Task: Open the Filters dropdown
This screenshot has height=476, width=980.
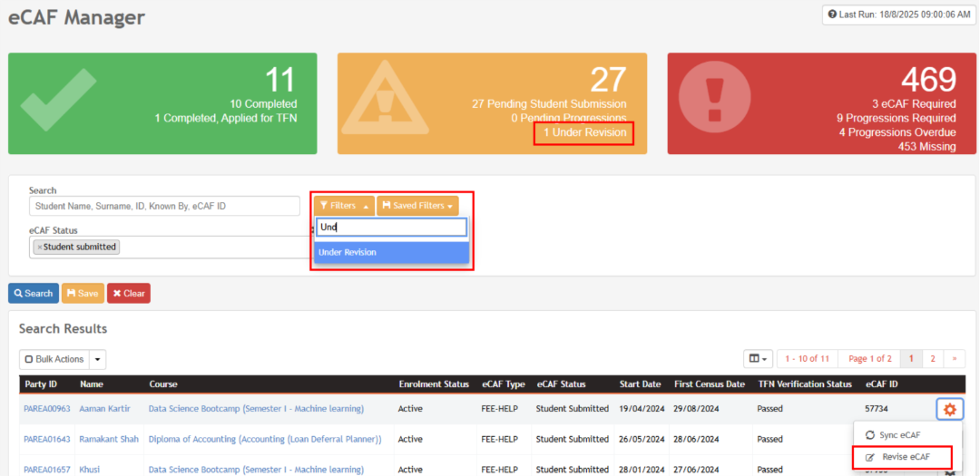Action: [345, 206]
